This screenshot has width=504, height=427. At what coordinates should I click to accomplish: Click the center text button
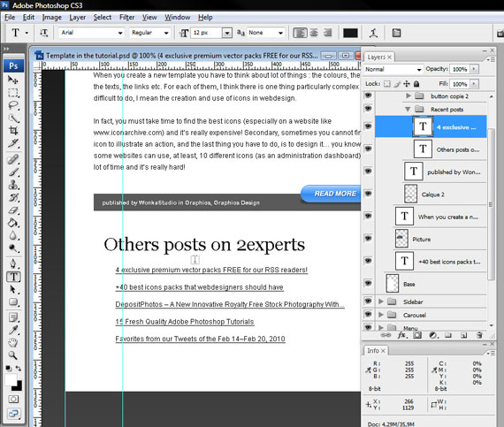click(314, 33)
